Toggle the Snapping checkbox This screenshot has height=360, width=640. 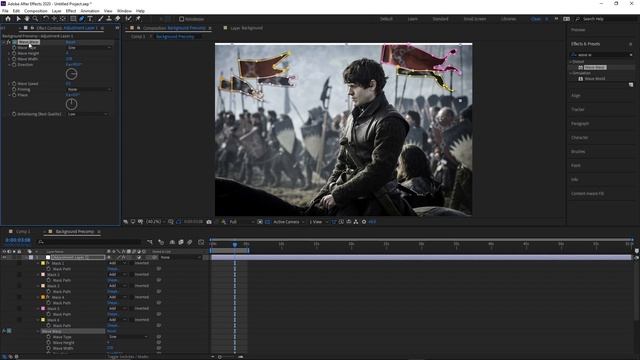(x=182, y=19)
